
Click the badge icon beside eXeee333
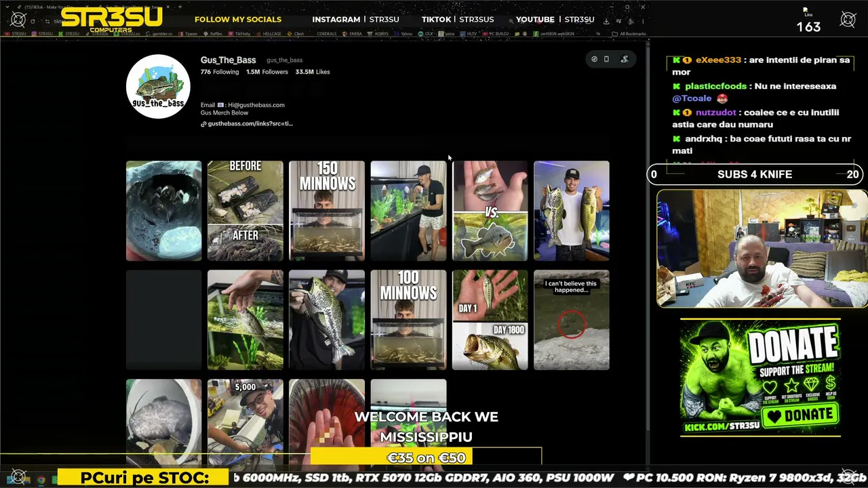pos(687,60)
